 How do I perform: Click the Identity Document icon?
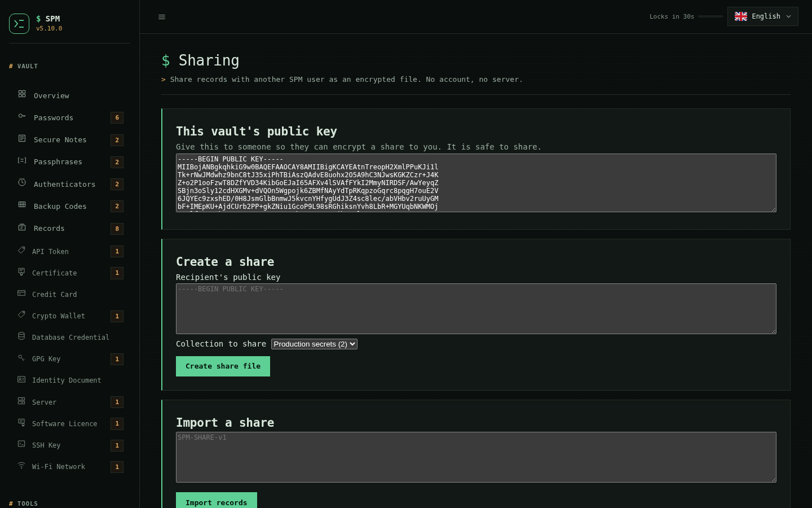coord(21,379)
